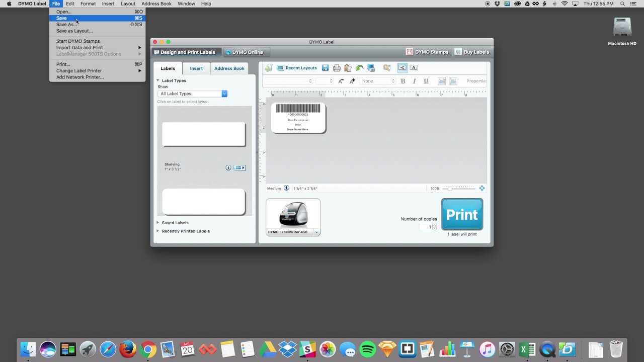Choose Open... from the File menu
Screen dimensions: 644x362
97,12
